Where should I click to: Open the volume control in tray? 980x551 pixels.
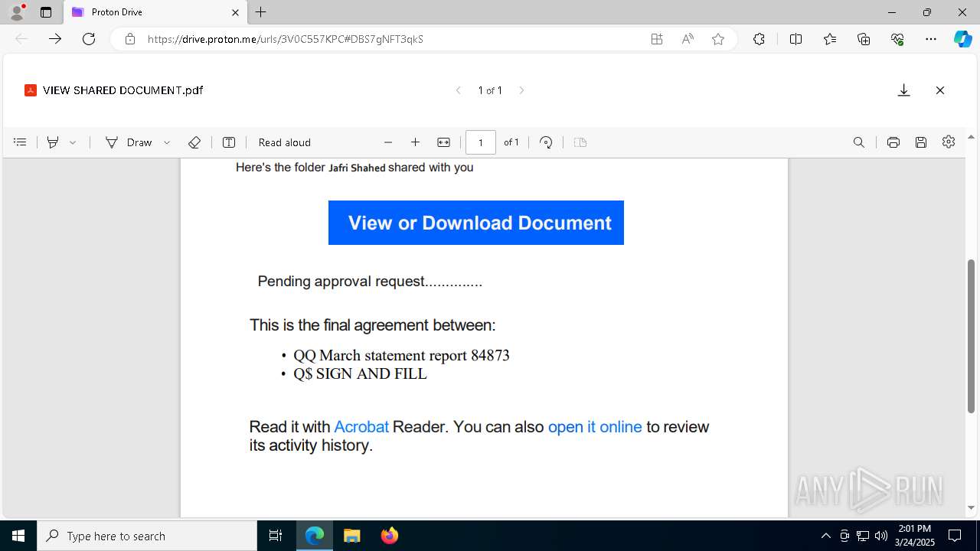[880, 536]
